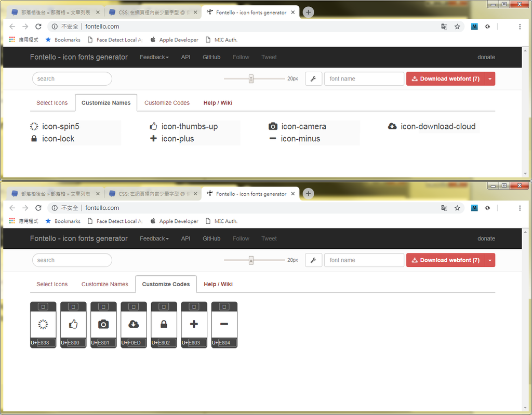This screenshot has height=415, width=532.
Task: Click Tweet link in top window
Action: pyautogui.click(x=269, y=57)
